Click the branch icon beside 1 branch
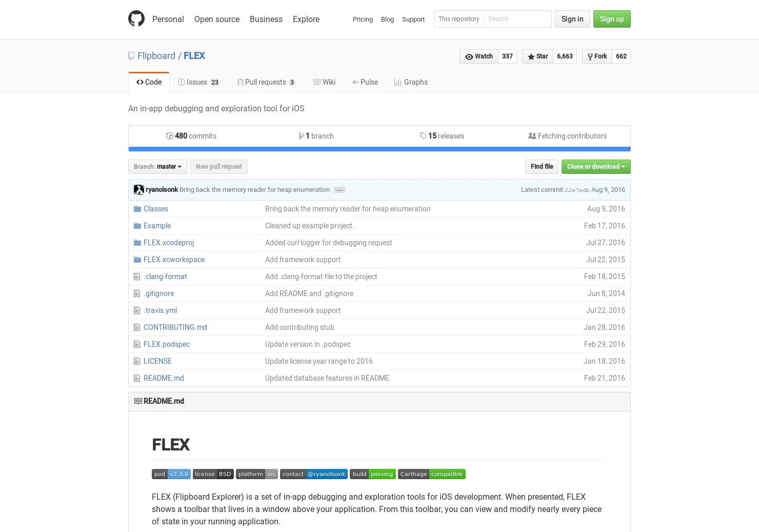 pos(301,136)
